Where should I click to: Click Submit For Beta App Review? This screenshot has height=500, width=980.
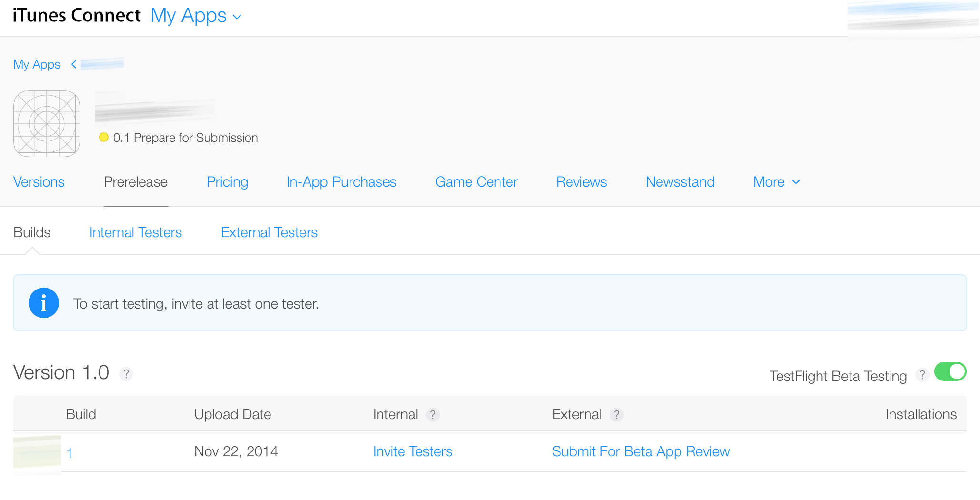(x=641, y=451)
